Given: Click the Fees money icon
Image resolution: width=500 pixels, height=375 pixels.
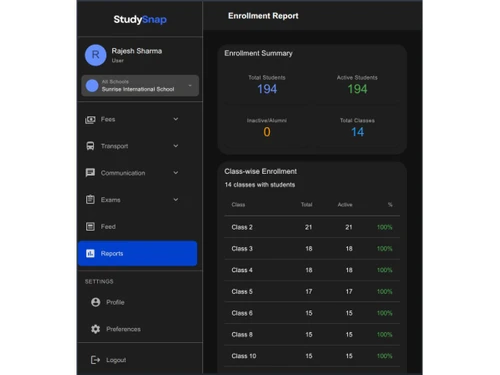Looking at the screenshot, I should click(90, 120).
